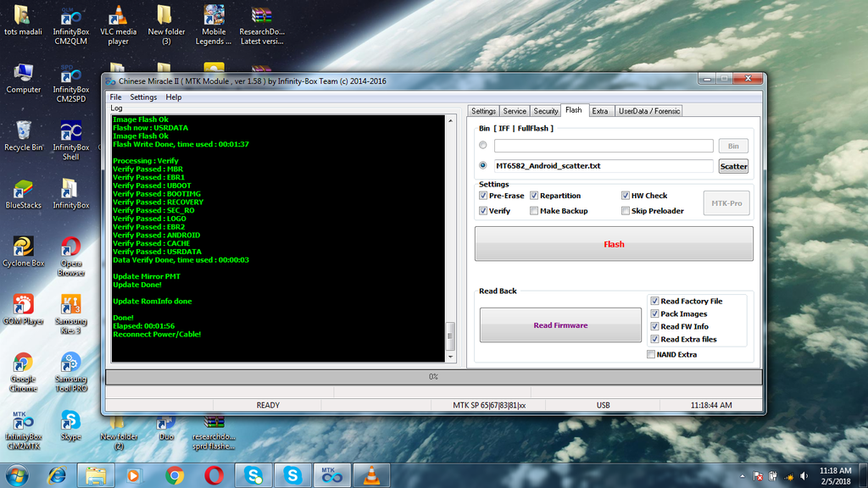
Task: Click the Read Firmware button
Action: (560, 325)
